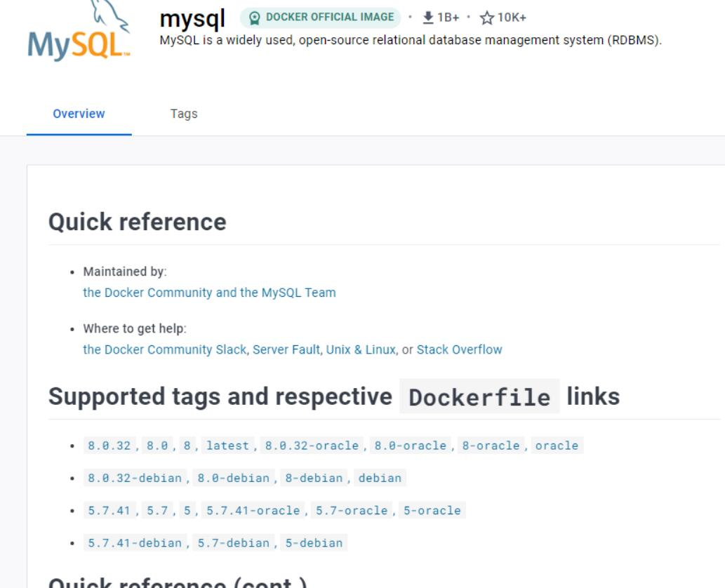Click the 'Maintained by:' label
725x588 pixels.
125,272
